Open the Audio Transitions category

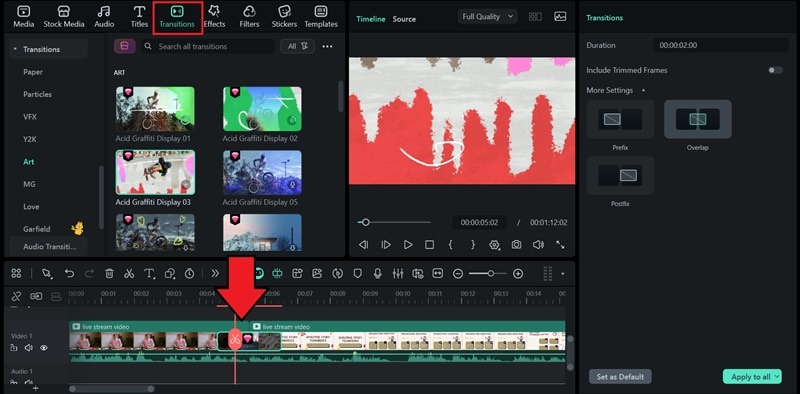pos(49,247)
